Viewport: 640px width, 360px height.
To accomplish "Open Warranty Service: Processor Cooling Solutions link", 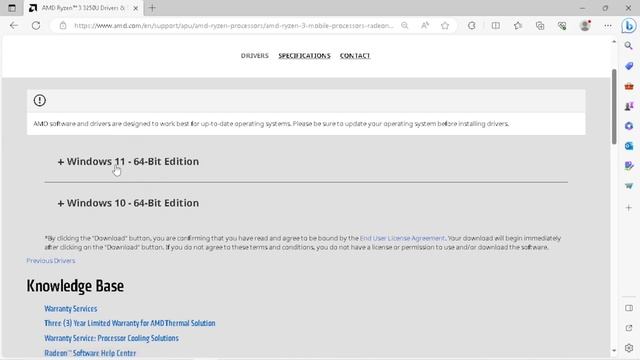I will coord(111,338).
